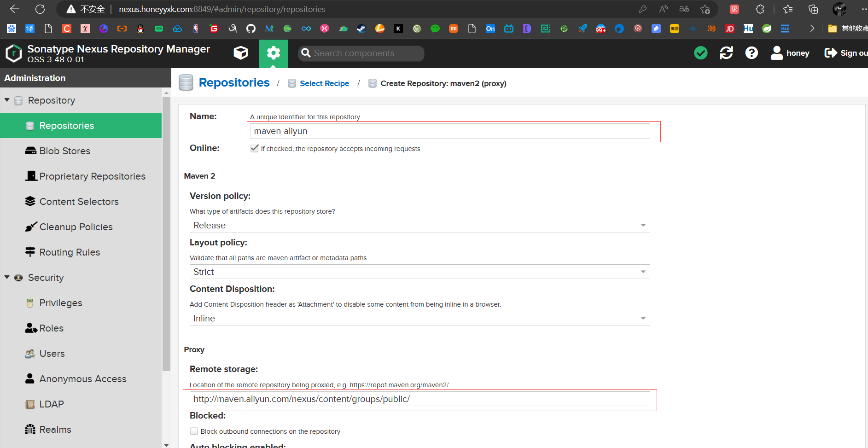Click the browser address bar URL

click(222, 9)
